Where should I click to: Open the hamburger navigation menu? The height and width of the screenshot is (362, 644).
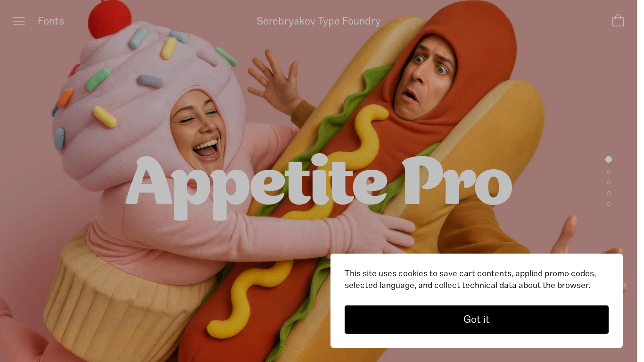coord(19,21)
